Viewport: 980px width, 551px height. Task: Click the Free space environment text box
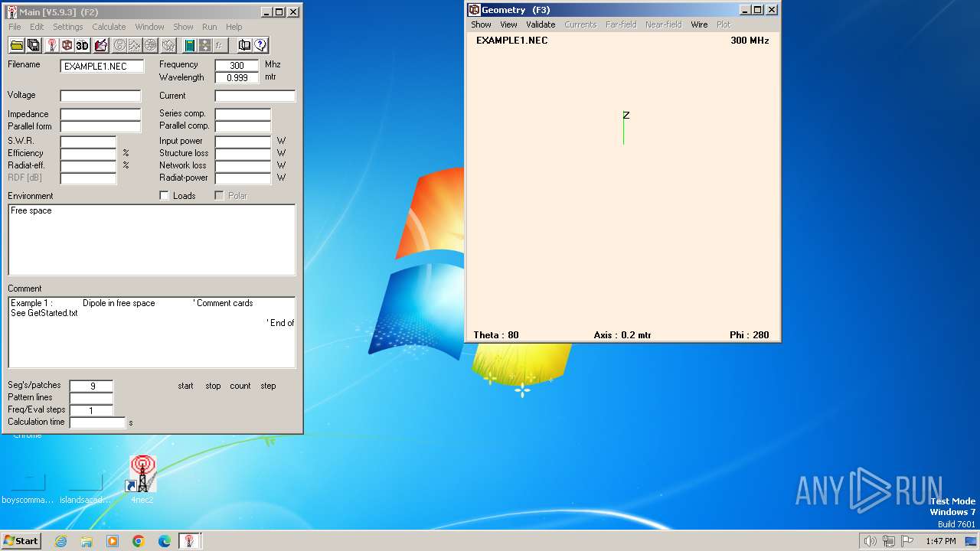point(152,240)
